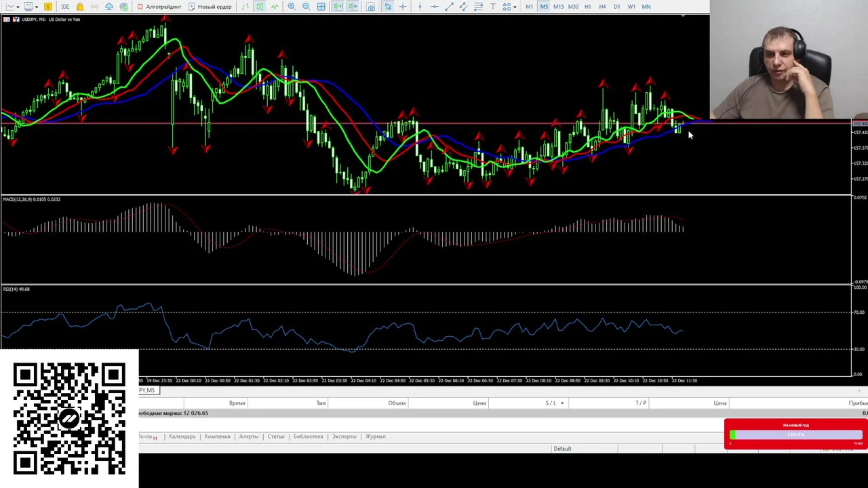Zoom in on the chart
Viewport: 868px width, 488px height.
click(x=292, y=7)
